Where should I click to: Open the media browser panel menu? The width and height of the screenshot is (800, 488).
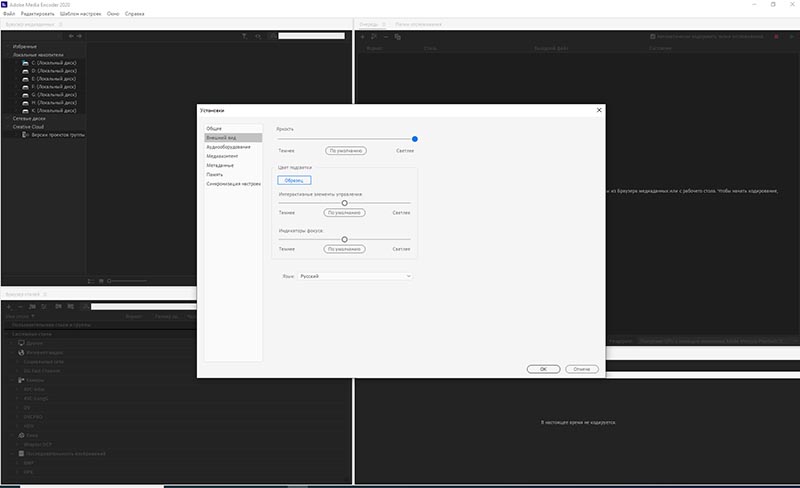point(60,24)
